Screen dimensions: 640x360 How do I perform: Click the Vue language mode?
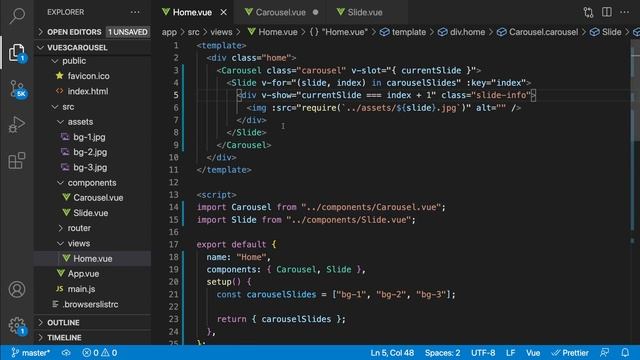pos(533,353)
